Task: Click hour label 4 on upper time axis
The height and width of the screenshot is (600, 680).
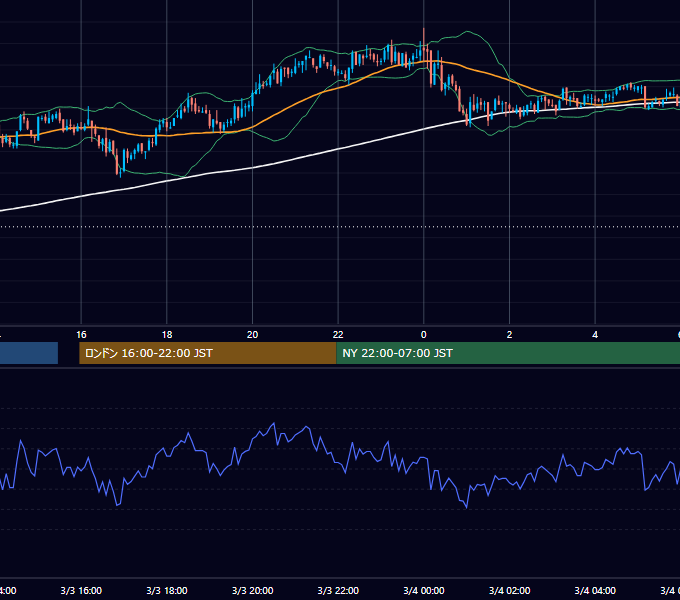Action: (595, 335)
